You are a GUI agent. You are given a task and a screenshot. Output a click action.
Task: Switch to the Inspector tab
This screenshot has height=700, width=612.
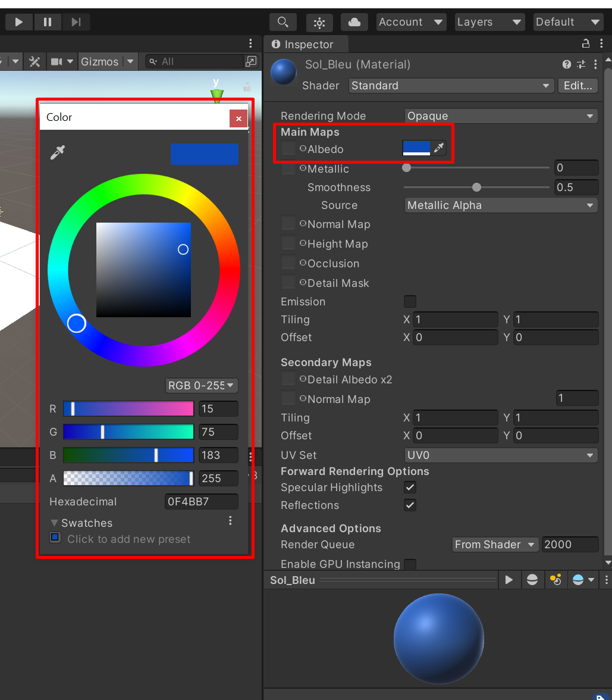pyautogui.click(x=306, y=44)
